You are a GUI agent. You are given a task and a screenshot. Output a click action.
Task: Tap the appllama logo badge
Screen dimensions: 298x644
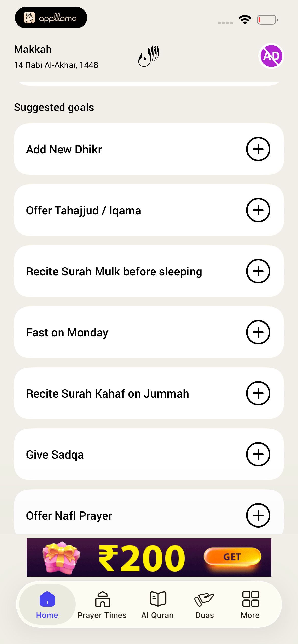[51, 18]
